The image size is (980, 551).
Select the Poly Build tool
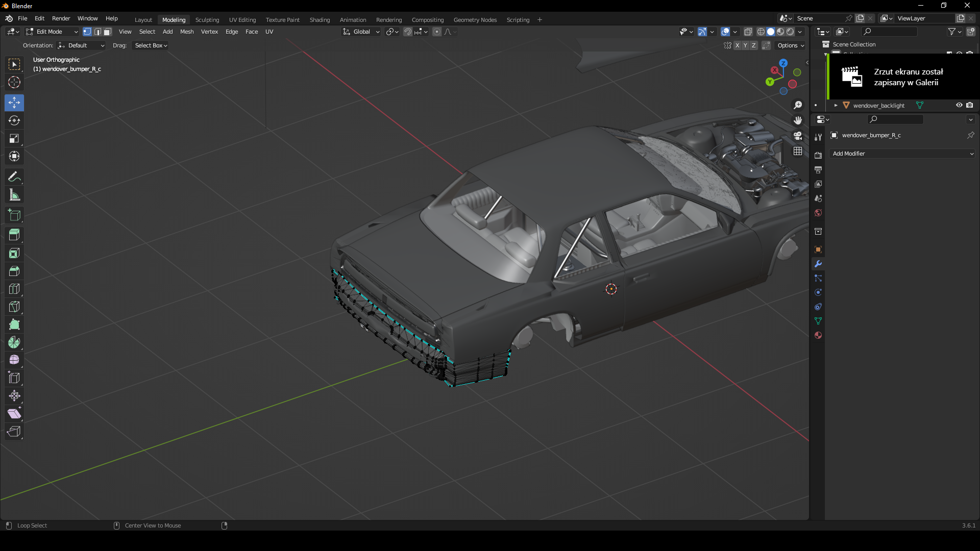14,324
